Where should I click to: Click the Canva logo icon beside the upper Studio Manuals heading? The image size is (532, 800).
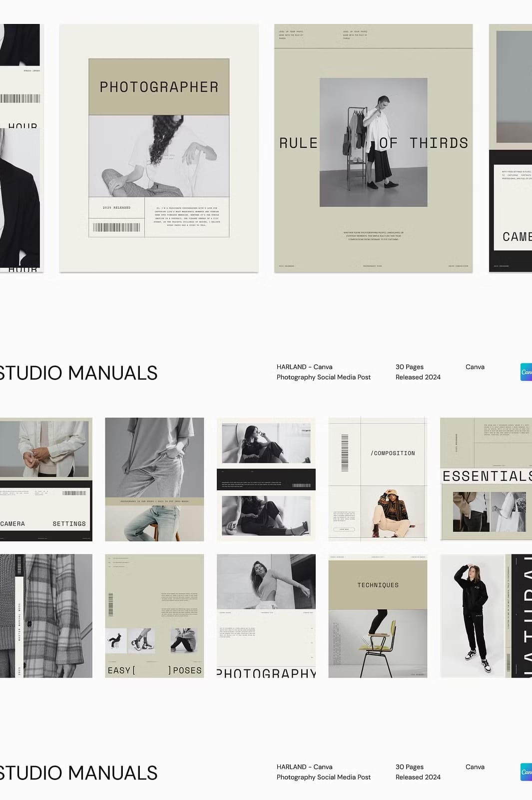(x=526, y=372)
